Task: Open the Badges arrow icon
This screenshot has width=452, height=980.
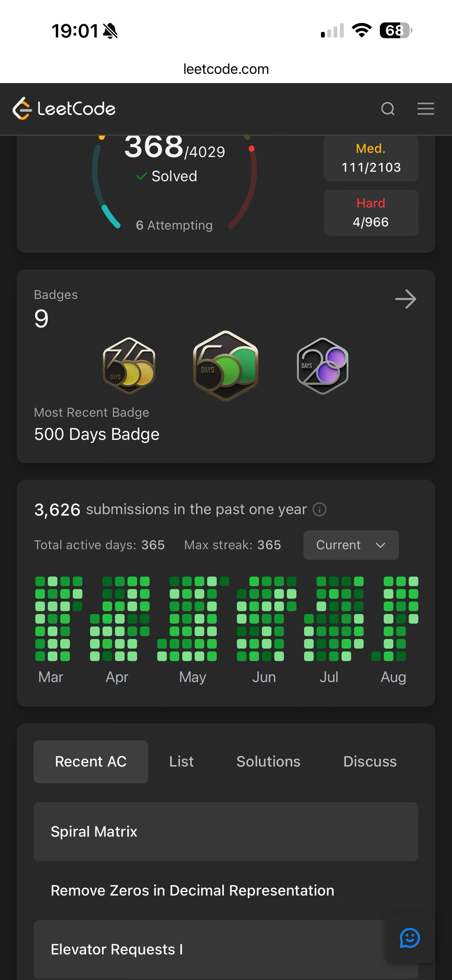Action: tap(406, 299)
